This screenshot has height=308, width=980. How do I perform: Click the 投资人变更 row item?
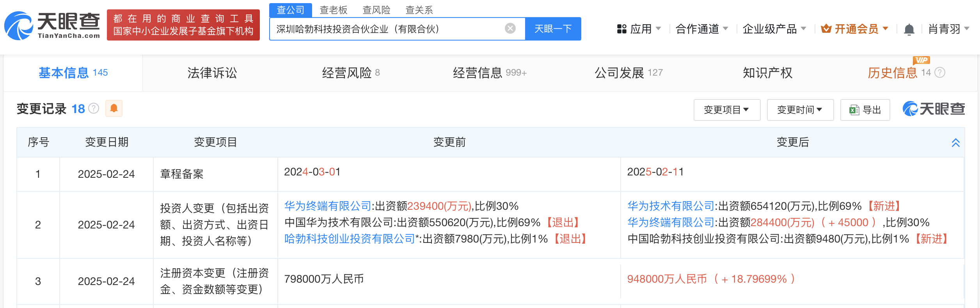(x=215, y=225)
